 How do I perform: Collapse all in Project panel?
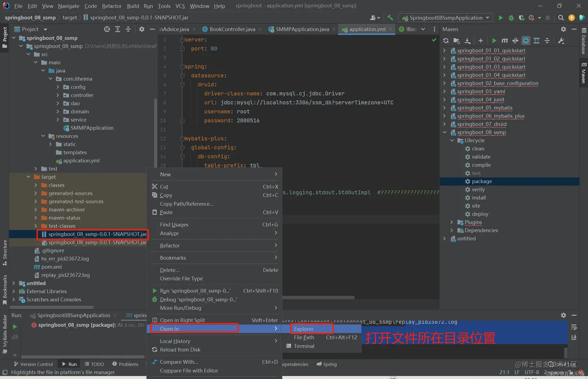pyautogui.click(x=128, y=29)
